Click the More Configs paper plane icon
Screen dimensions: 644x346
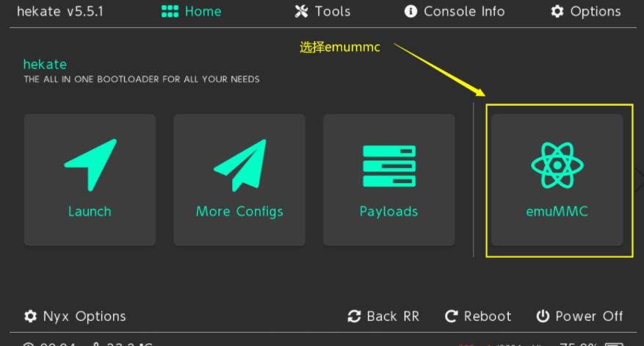click(240, 165)
